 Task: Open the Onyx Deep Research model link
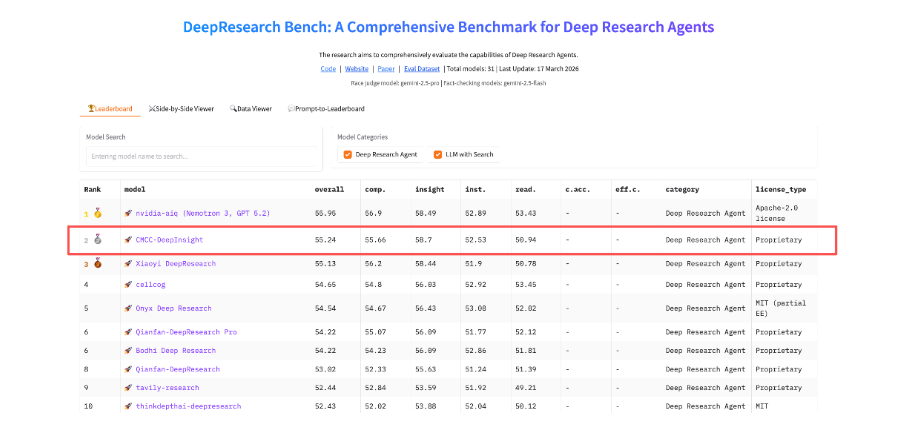click(x=175, y=309)
